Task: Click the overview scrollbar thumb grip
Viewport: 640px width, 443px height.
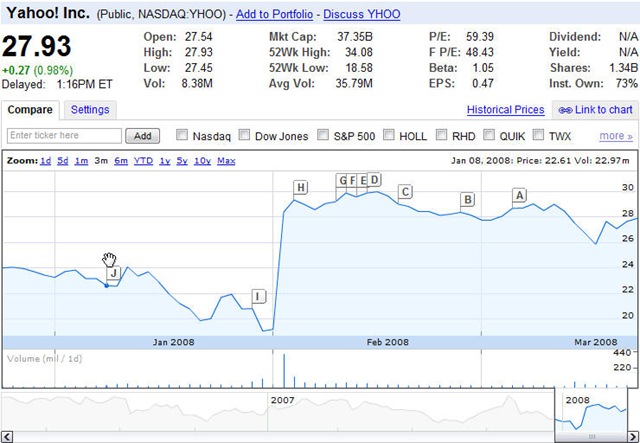Action: 591,437
